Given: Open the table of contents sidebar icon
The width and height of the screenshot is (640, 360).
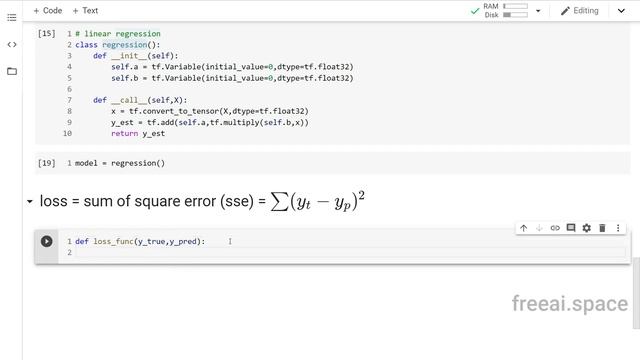Looking at the screenshot, I should click(12, 17).
